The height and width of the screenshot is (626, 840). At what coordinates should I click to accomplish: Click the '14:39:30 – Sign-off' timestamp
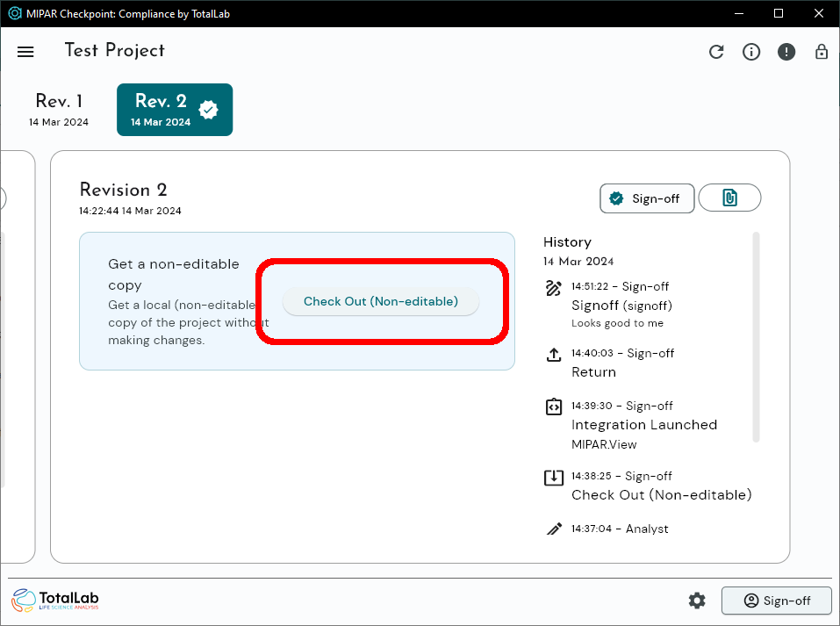tap(622, 406)
